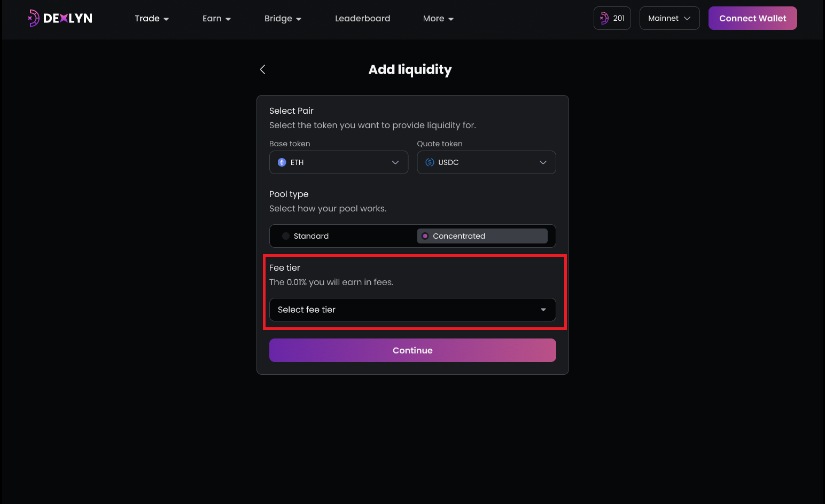
Task: Open the Select fee tier dropdown
Action: (x=412, y=310)
